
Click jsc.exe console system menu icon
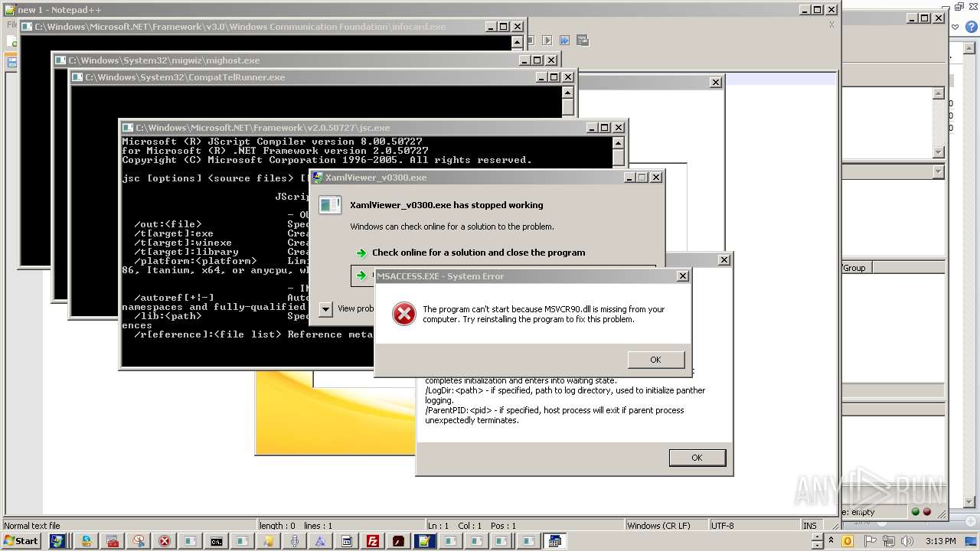pos(128,128)
